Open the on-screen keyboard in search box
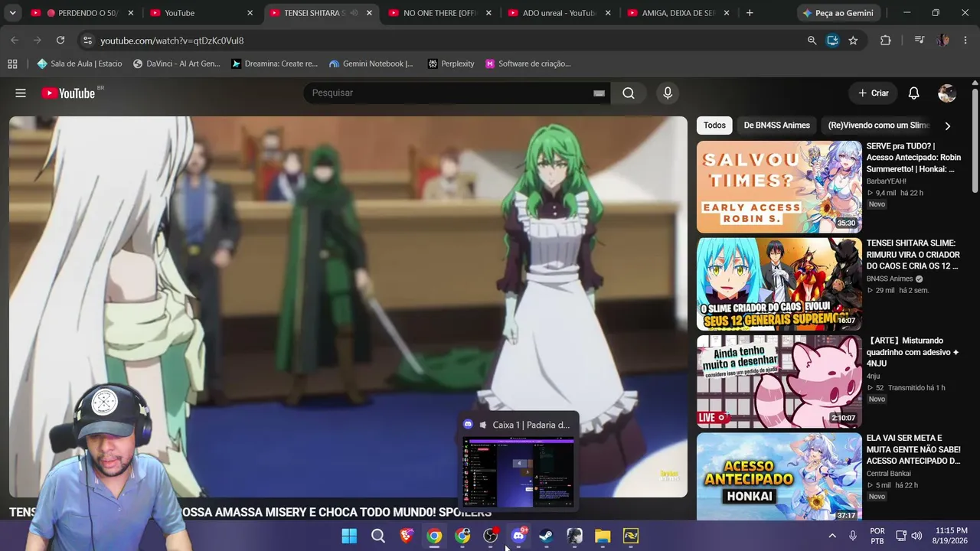Screen dimensions: 980x551 [x=599, y=93]
